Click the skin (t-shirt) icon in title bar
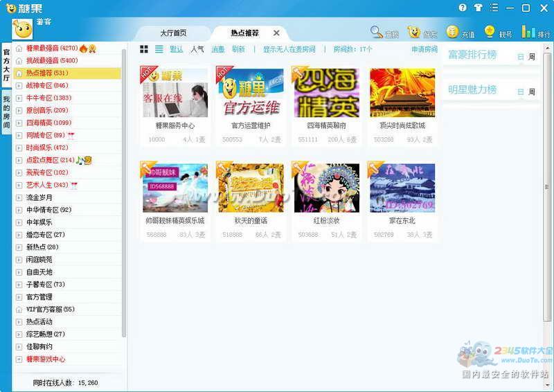 (x=479, y=8)
